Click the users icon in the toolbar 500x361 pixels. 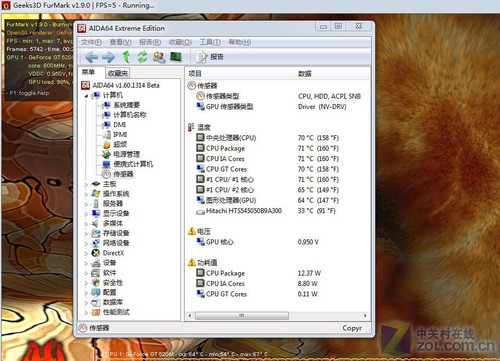(x=159, y=57)
